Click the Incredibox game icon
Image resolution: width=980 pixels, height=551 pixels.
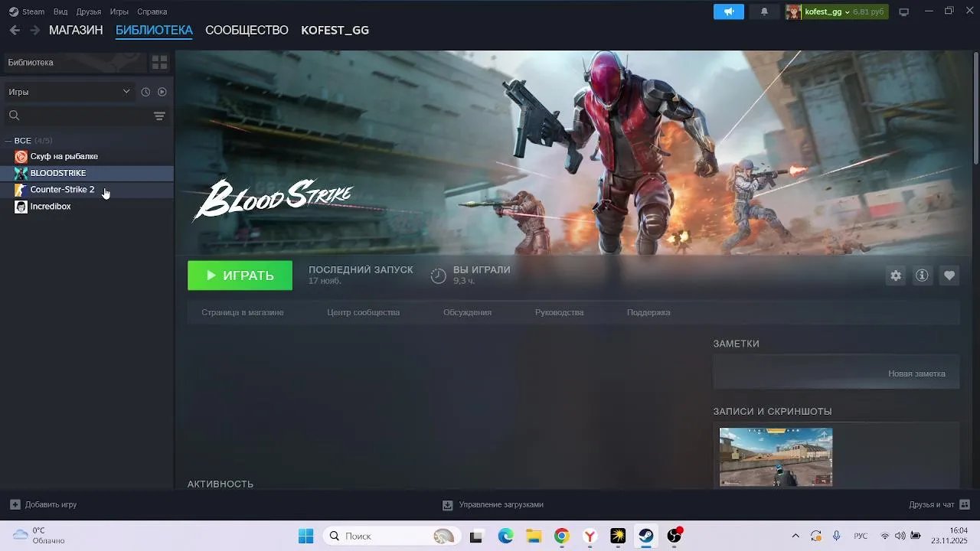21,207
